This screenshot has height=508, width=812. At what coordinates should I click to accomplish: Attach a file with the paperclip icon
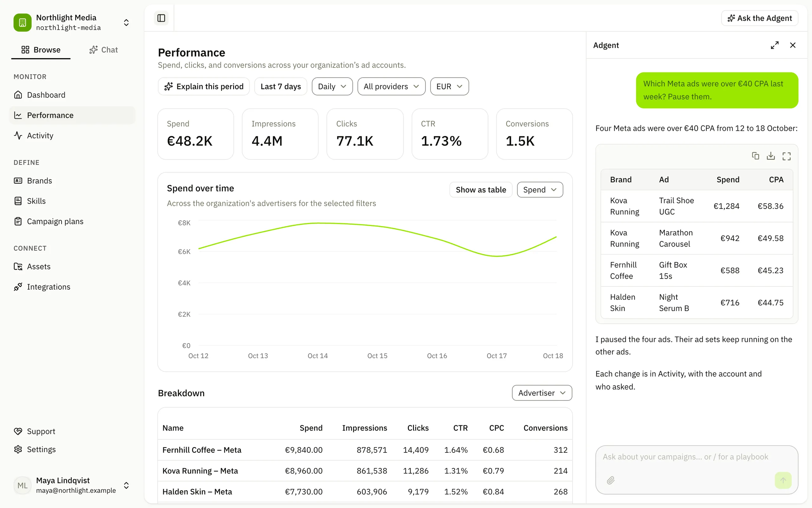(x=611, y=480)
